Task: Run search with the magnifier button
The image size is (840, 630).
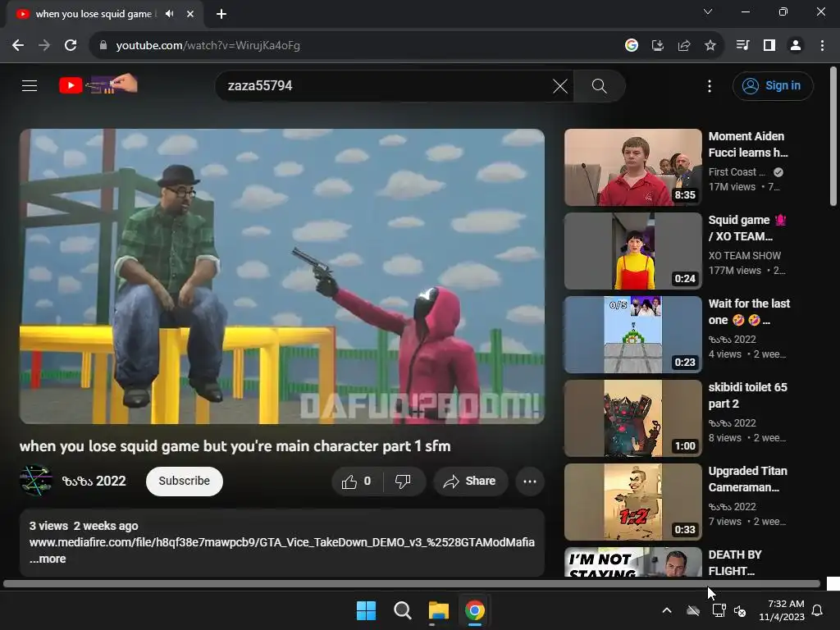Action: 599,85
